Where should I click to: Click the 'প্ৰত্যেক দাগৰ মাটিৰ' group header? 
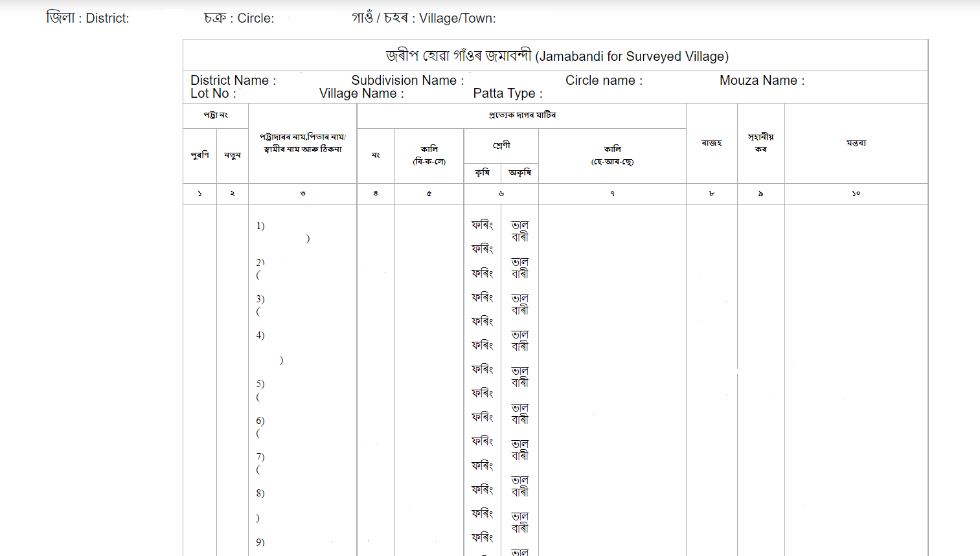point(522,115)
